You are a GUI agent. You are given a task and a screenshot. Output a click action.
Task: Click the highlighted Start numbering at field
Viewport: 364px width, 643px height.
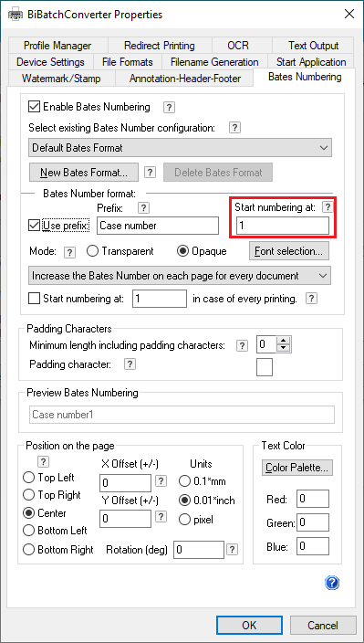point(283,226)
